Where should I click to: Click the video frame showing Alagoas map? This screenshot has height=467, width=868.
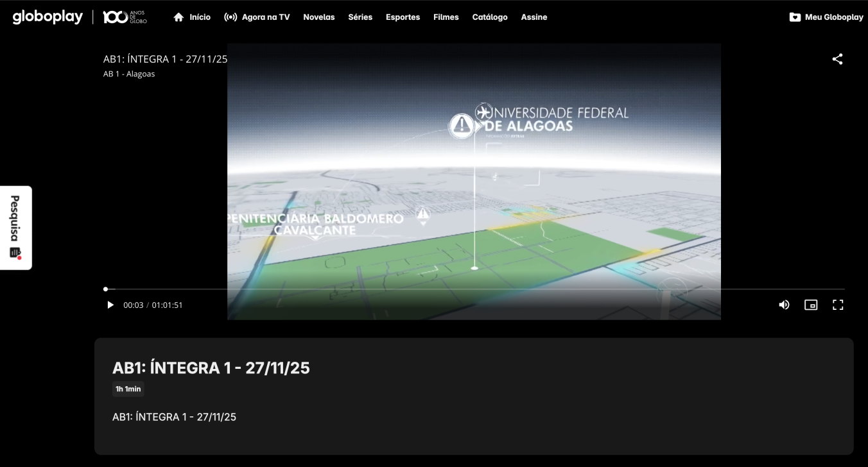(474, 182)
